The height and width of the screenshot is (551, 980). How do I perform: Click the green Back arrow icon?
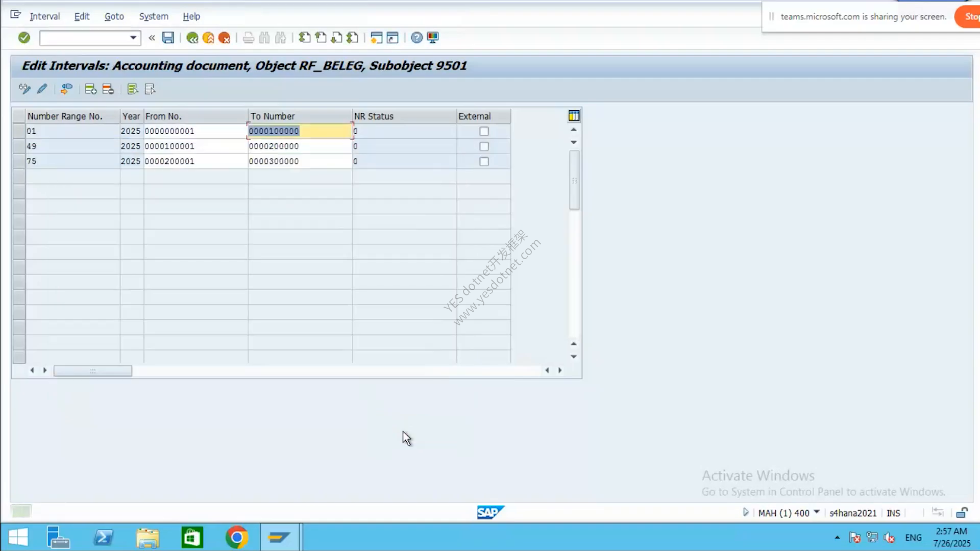(x=192, y=37)
